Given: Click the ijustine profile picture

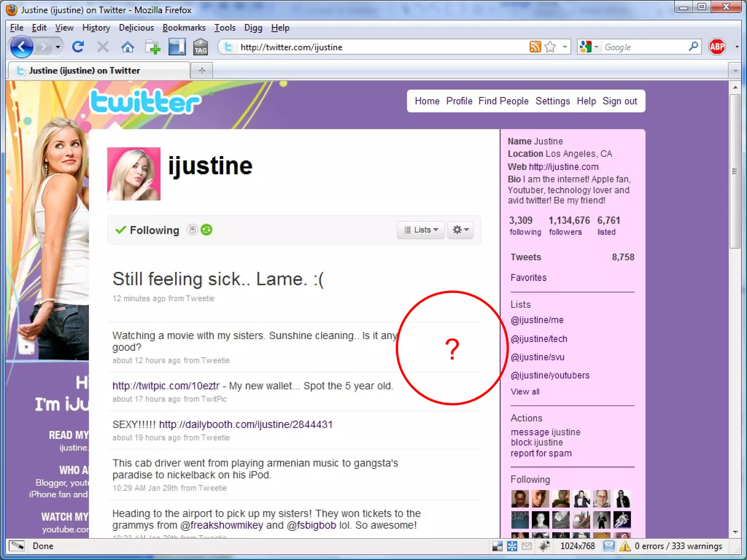Looking at the screenshot, I should point(134,174).
